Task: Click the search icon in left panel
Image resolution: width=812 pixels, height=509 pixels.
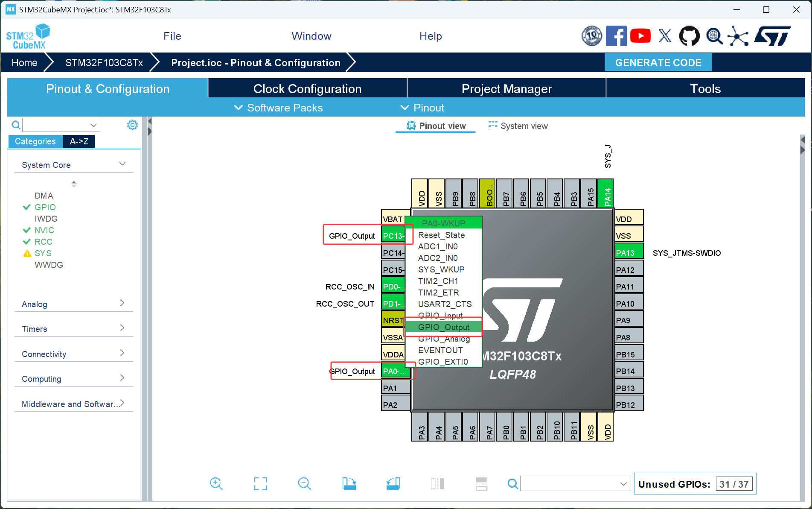Action: coord(16,125)
